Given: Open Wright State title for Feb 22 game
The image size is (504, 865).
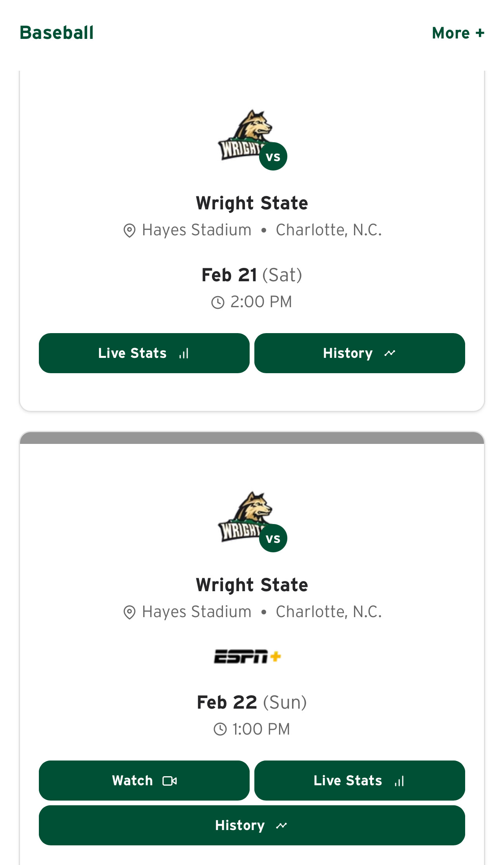Looking at the screenshot, I should coord(252,585).
